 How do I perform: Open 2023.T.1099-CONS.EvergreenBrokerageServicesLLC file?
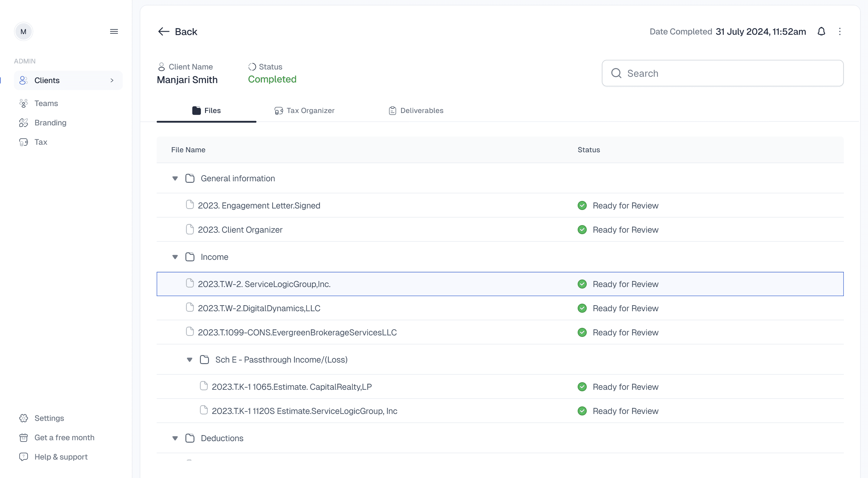pos(297,332)
